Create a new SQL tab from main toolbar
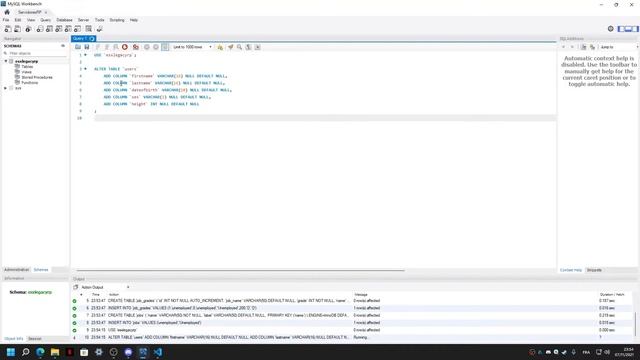Screen dimensions: 640x360 click(x=8, y=29)
